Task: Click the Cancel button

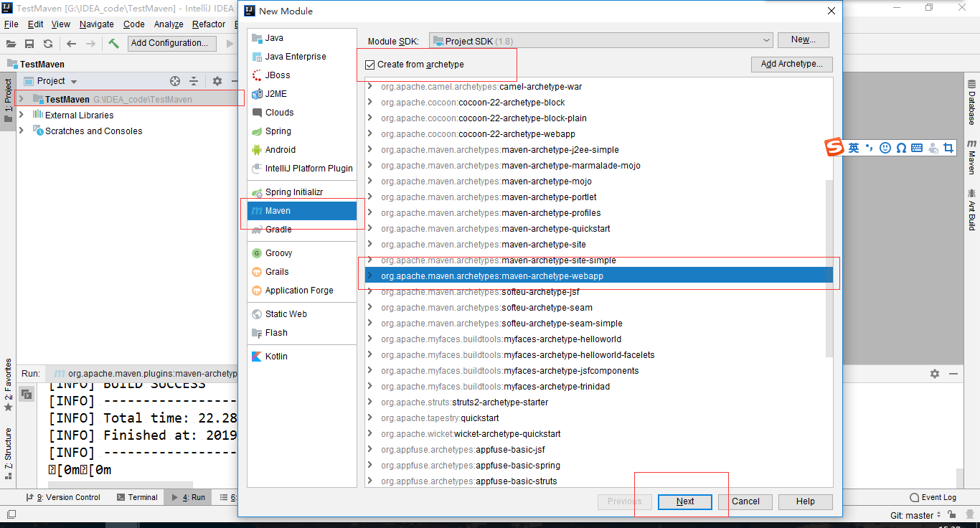Action: pos(745,501)
